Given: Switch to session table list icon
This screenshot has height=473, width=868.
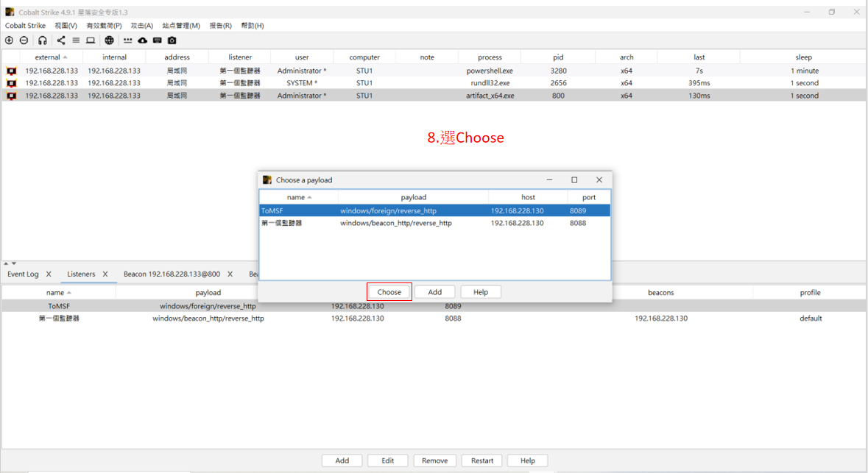Looking at the screenshot, I should (x=76, y=40).
